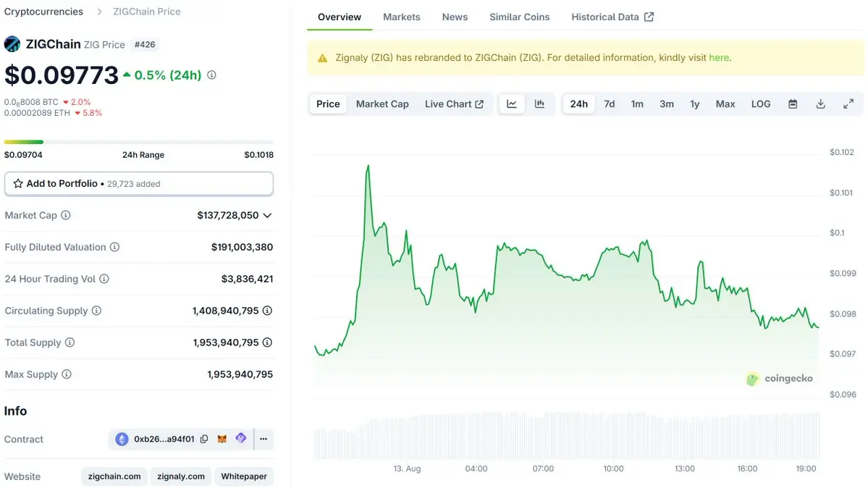This screenshot has height=488, width=868.
Task: Select the Max time range
Action: (725, 104)
